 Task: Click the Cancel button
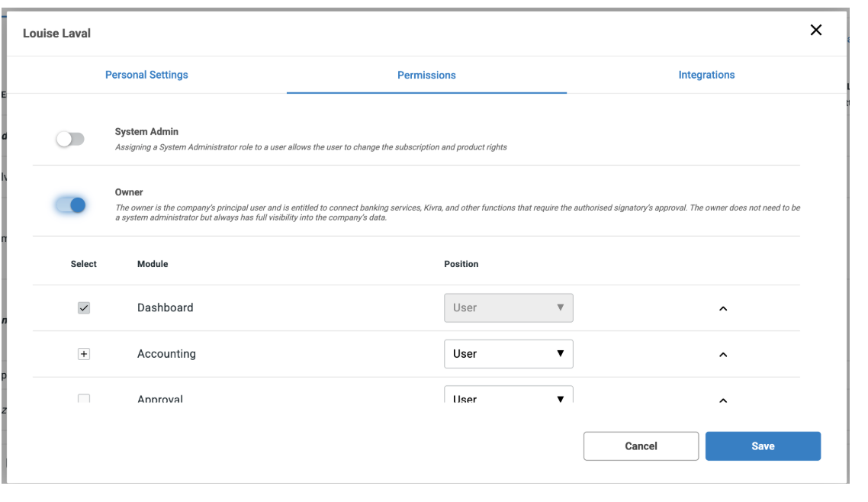click(x=641, y=446)
